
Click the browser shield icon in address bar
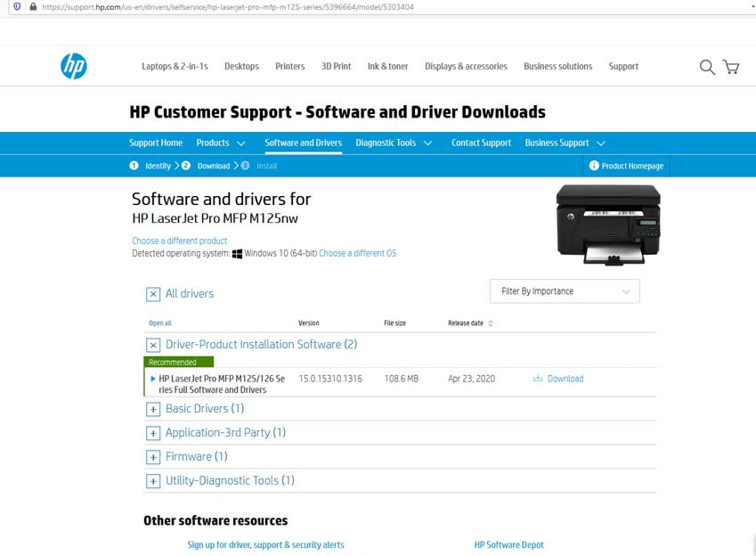pos(17,7)
